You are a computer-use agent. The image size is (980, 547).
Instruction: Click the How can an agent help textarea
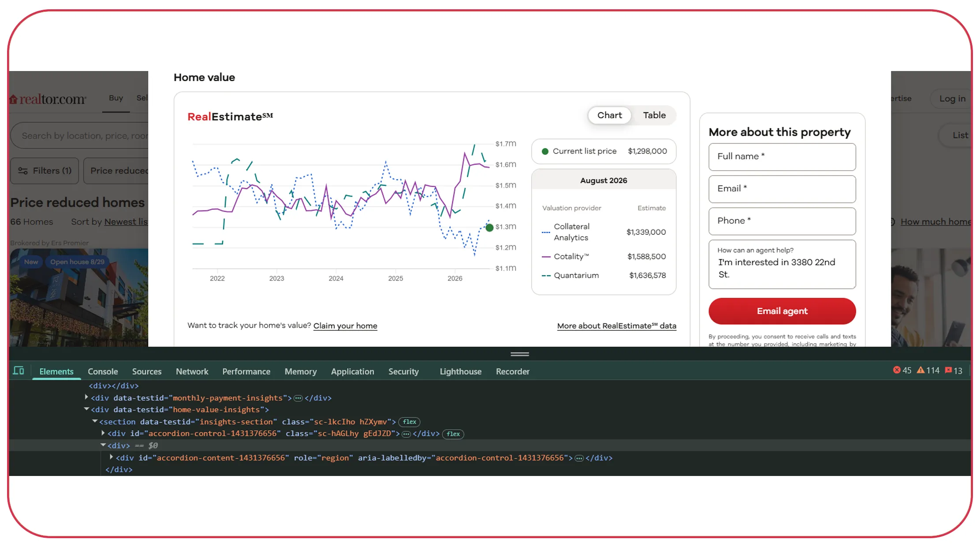(x=782, y=264)
